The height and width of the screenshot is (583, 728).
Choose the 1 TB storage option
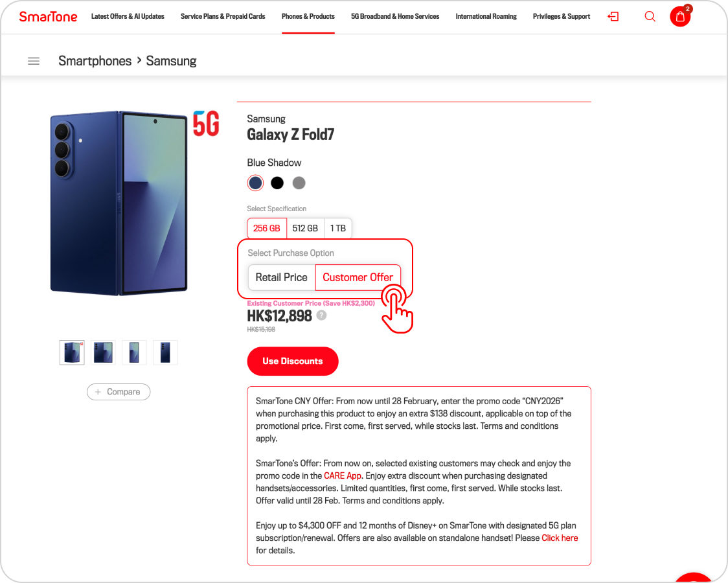(338, 228)
